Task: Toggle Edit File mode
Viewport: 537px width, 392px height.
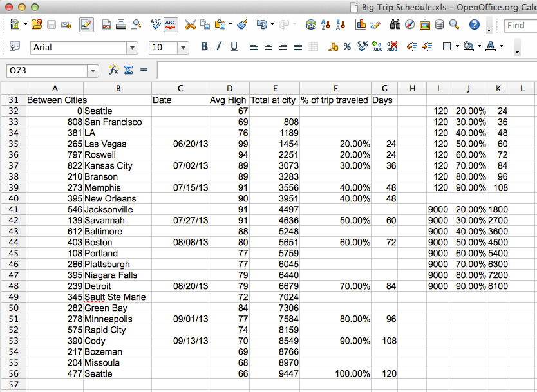Action: (86, 24)
